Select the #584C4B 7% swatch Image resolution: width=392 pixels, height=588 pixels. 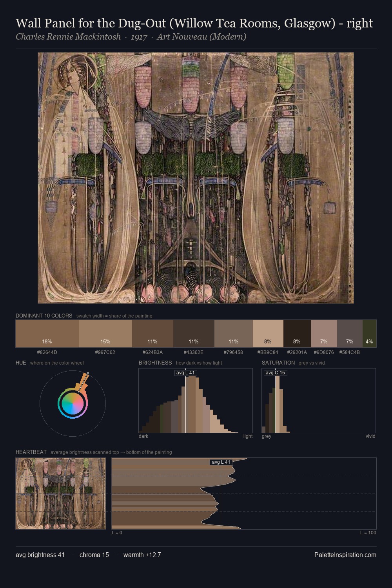[x=350, y=334]
